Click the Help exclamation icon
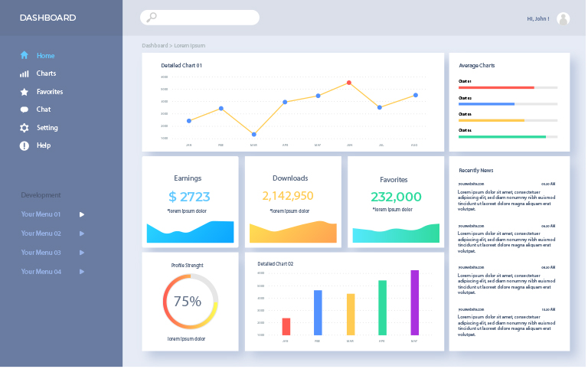This screenshot has height=369, width=588. (x=24, y=145)
